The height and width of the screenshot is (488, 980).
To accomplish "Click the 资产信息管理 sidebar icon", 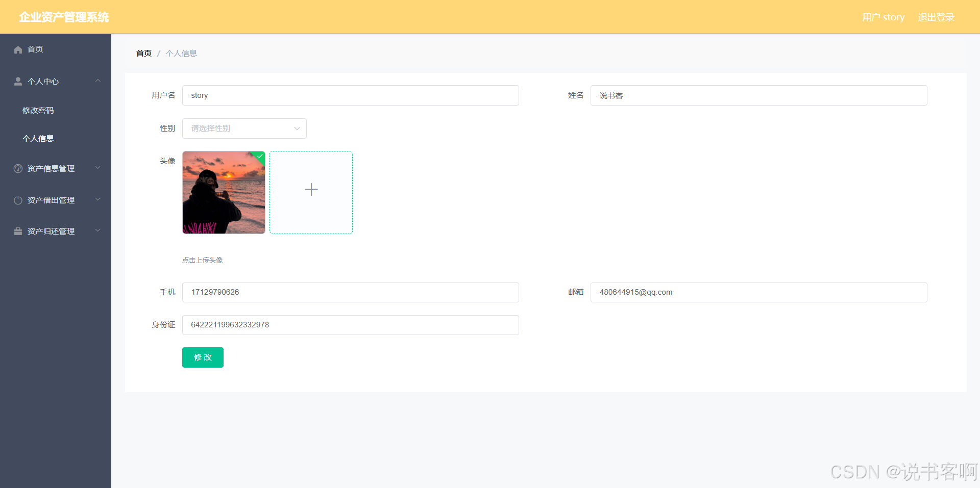I will point(18,168).
